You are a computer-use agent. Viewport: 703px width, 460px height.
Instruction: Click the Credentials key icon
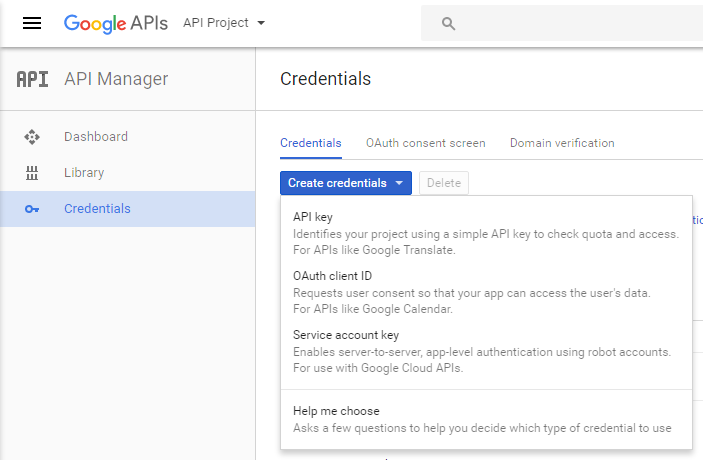click(x=32, y=209)
